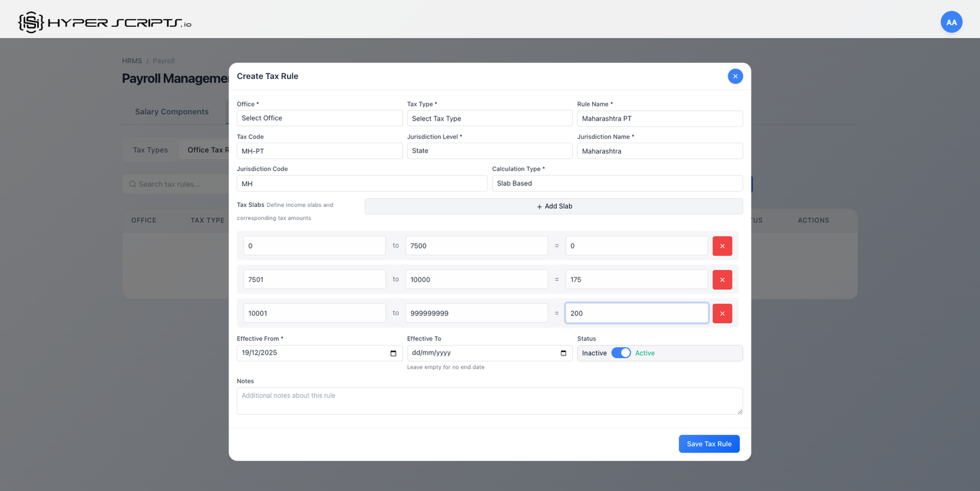The width and height of the screenshot is (980, 491).
Task: Save the tax rule
Action: [709, 444]
